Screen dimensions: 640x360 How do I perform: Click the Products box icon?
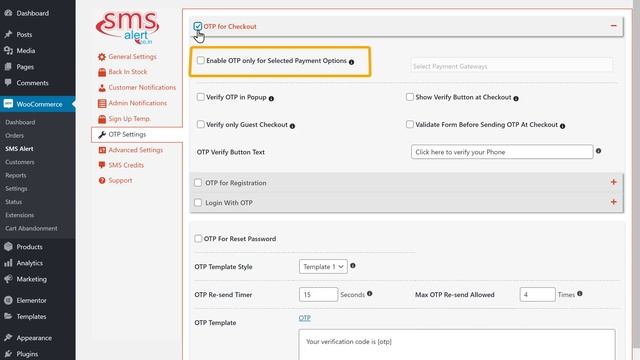click(8, 247)
